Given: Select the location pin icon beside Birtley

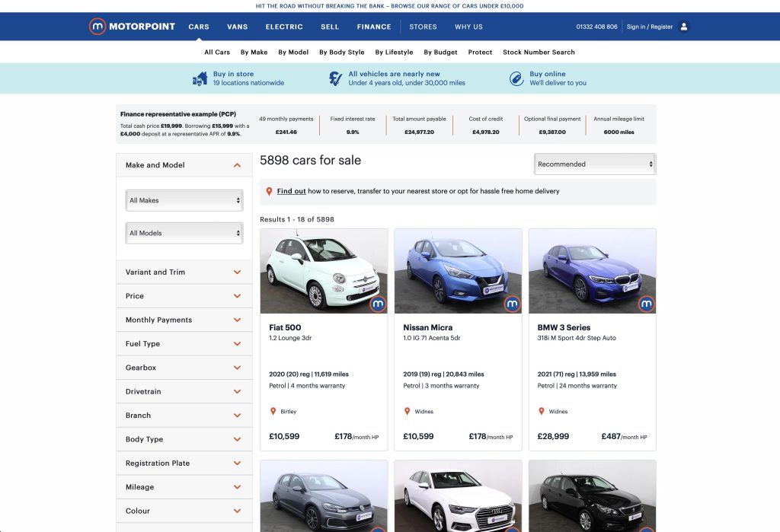Looking at the screenshot, I should [x=274, y=411].
